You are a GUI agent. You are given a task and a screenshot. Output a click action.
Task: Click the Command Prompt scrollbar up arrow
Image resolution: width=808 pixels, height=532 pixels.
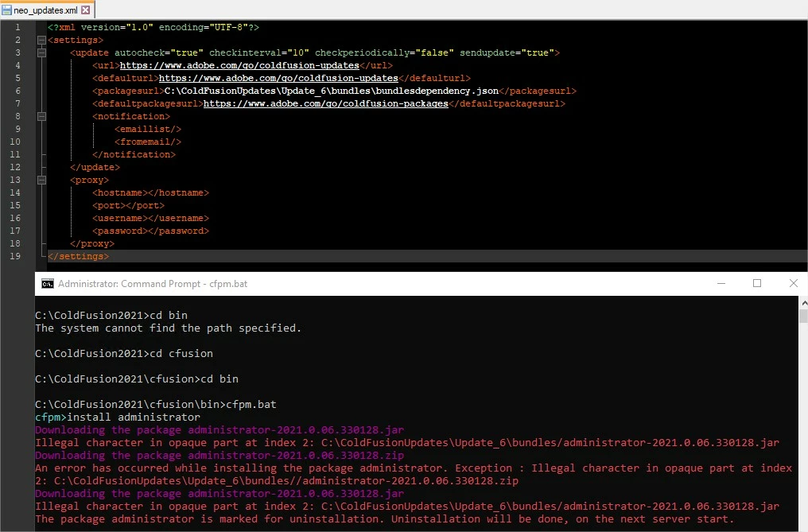tap(803, 303)
